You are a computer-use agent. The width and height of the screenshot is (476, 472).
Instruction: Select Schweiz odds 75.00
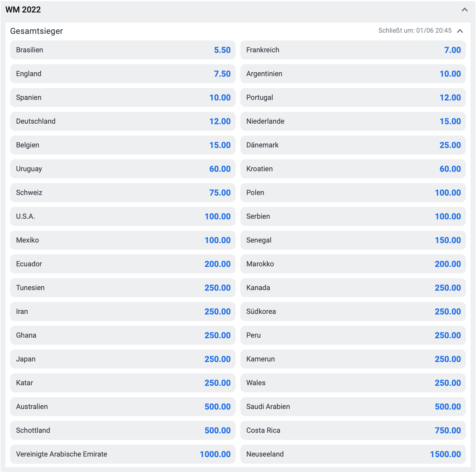pos(123,193)
